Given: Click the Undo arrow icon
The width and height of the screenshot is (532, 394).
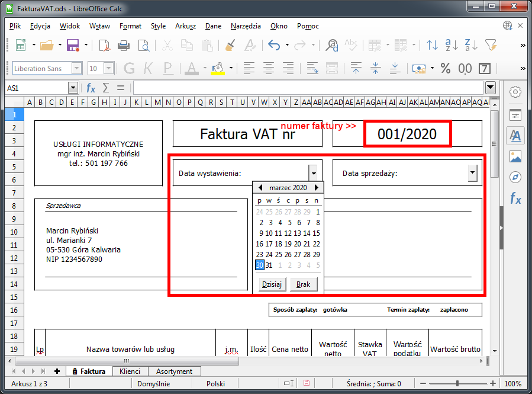Looking at the screenshot, I should (x=273, y=46).
